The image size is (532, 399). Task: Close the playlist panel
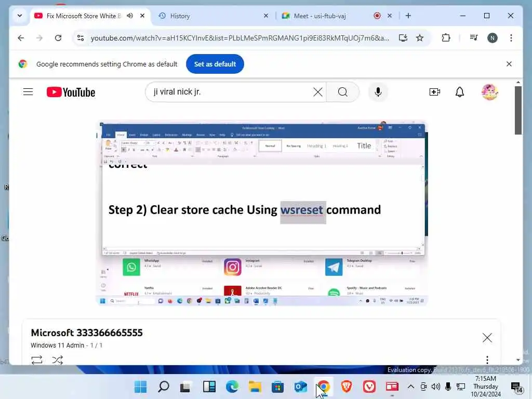487,338
